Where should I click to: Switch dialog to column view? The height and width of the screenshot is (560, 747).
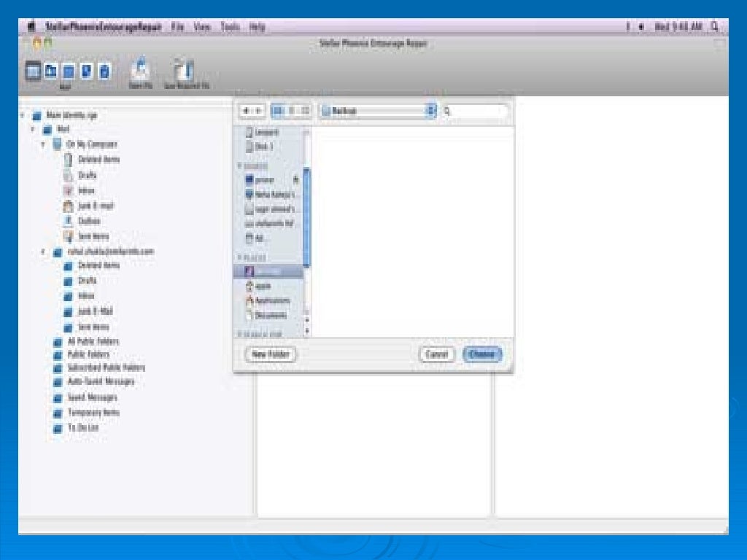(305, 111)
